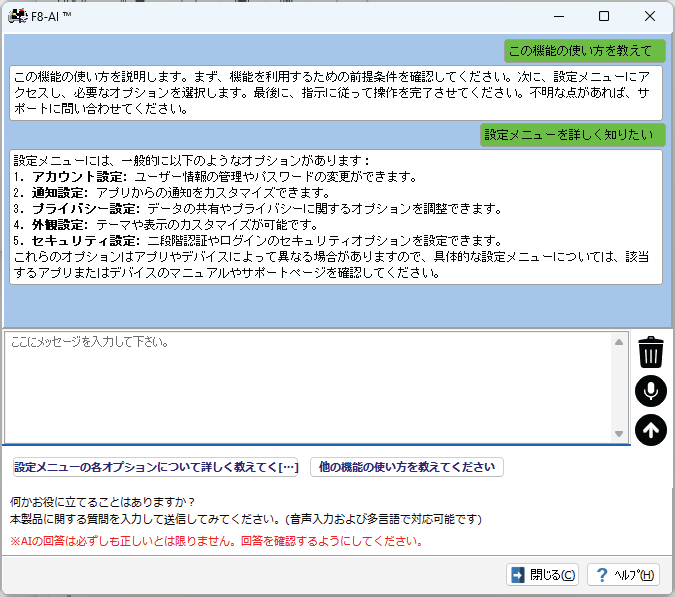Open help with the ヘルプ(H) button
The width and height of the screenshot is (675, 597).
click(x=623, y=574)
